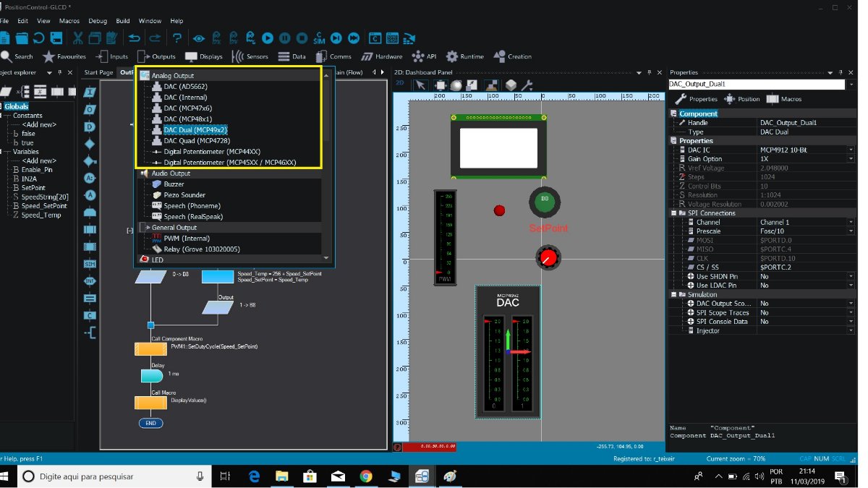Switch to the Position properties tab

click(742, 99)
